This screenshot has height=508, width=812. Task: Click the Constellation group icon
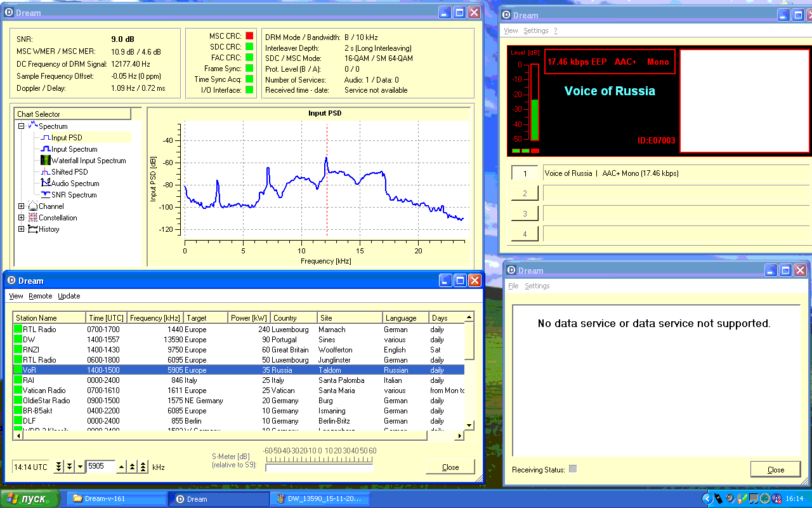(33, 218)
